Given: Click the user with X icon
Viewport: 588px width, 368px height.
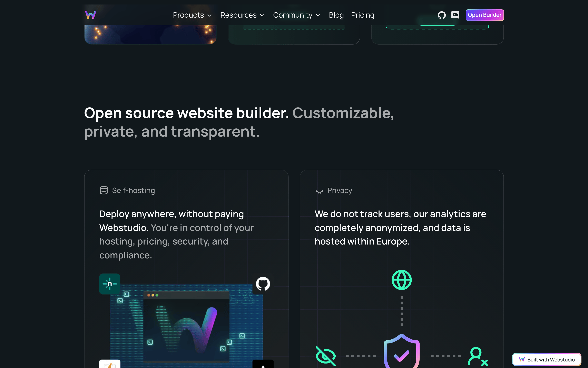Looking at the screenshot, I should click(478, 356).
